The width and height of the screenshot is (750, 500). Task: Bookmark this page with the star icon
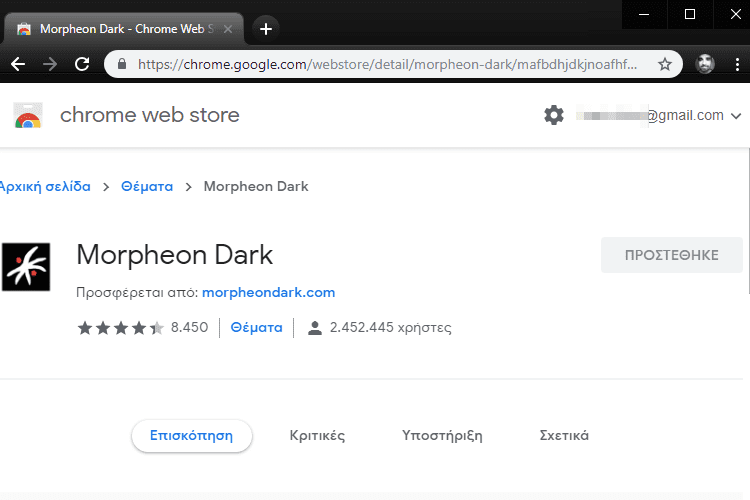(664, 64)
